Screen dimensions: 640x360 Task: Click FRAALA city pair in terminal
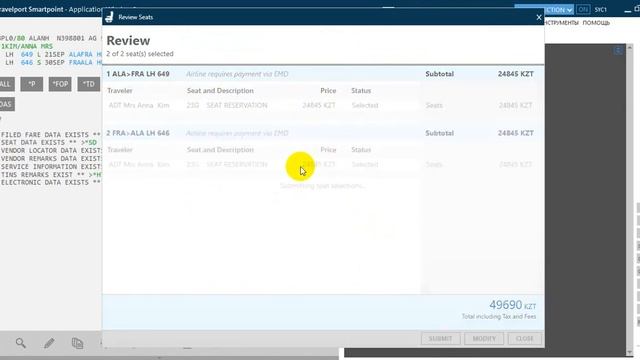pyautogui.click(x=81, y=62)
